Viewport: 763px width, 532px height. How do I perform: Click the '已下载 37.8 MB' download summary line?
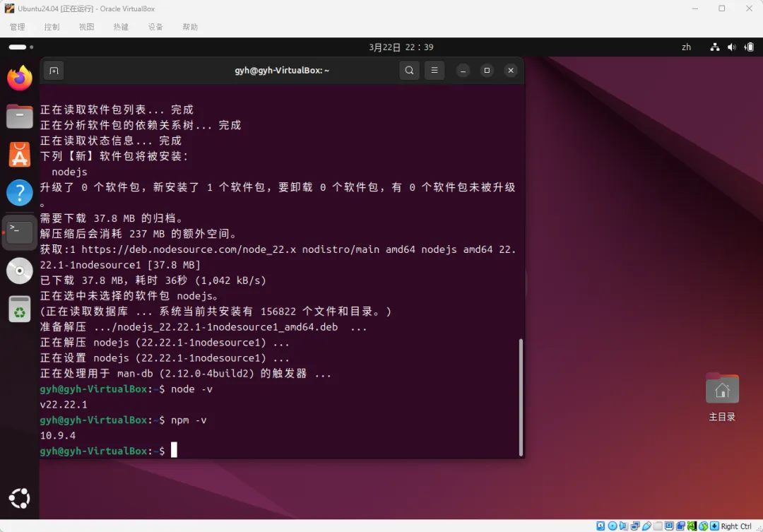coord(153,280)
